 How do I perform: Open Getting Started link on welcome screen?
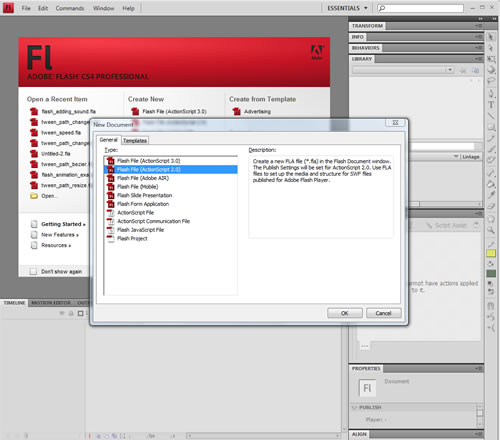click(63, 224)
